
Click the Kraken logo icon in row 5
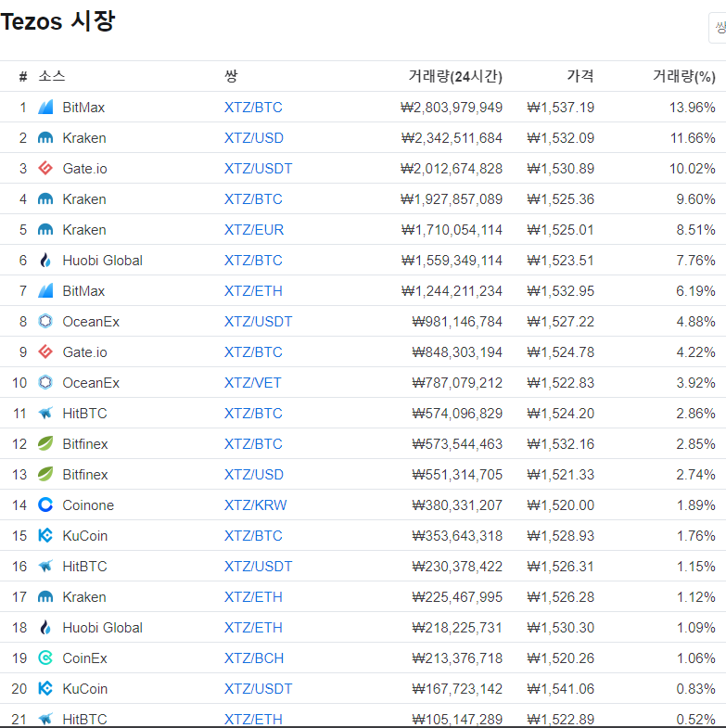[x=45, y=230]
